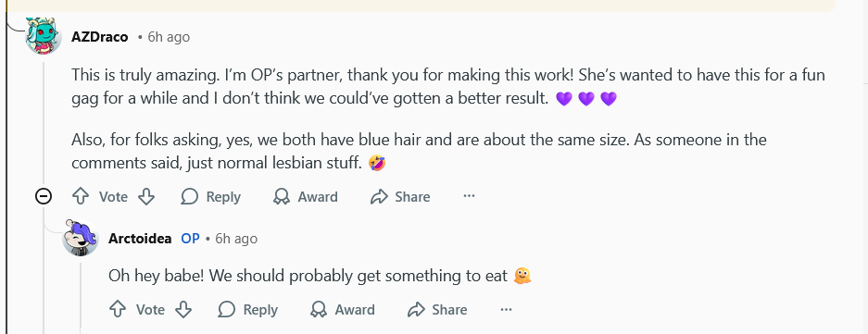Viewport: 868px width, 334px height.
Task: Reply to AZDraco's comment
Action: coord(211,197)
